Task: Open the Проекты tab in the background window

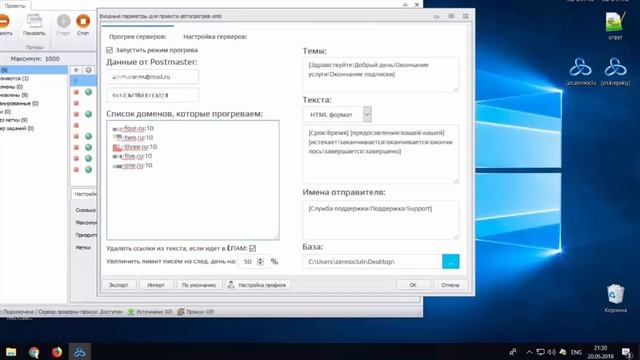Action: pos(15,6)
